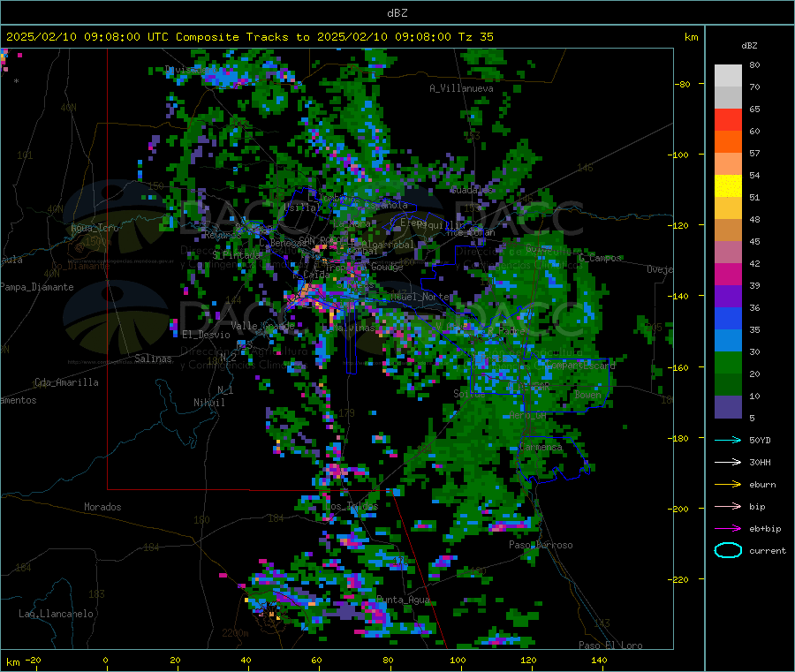Click the Nihuil place label

pyautogui.click(x=208, y=403)
